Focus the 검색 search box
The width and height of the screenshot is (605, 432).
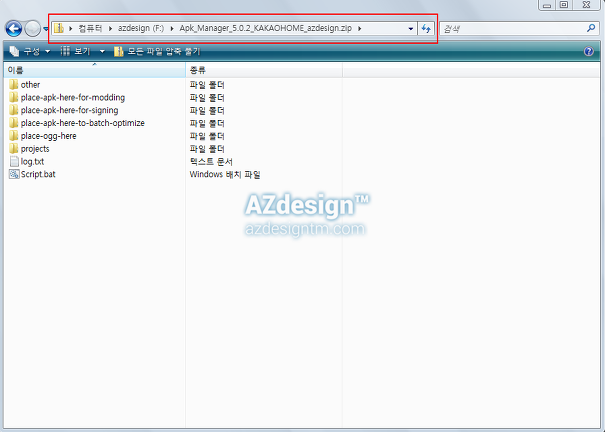click(x=513, y=29)
